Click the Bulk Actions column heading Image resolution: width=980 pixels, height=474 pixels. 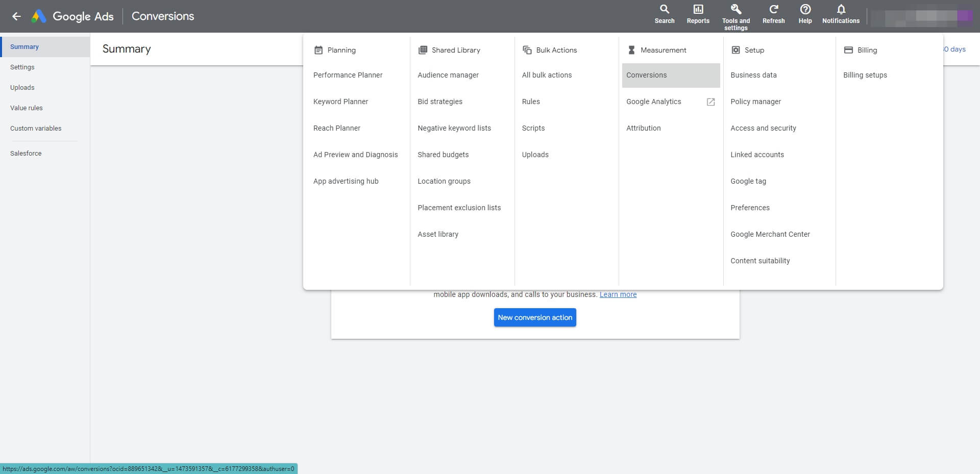556,50
